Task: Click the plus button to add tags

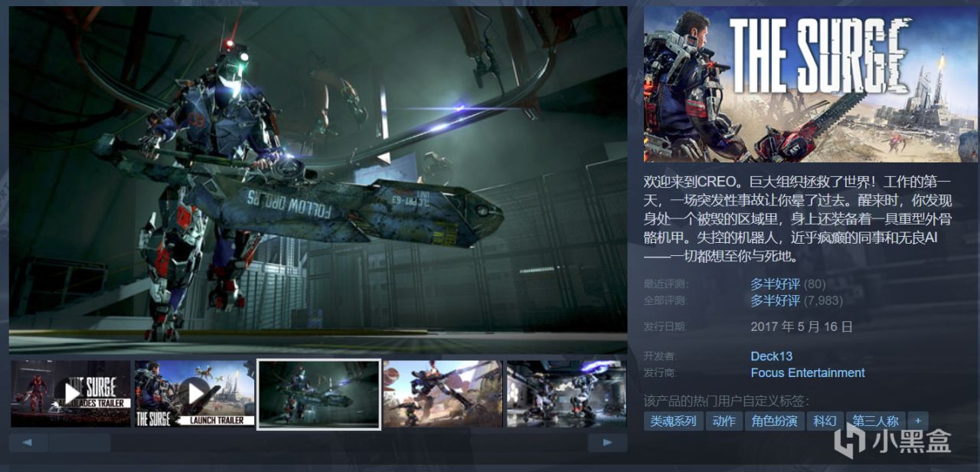Action: tap(918, 421)
